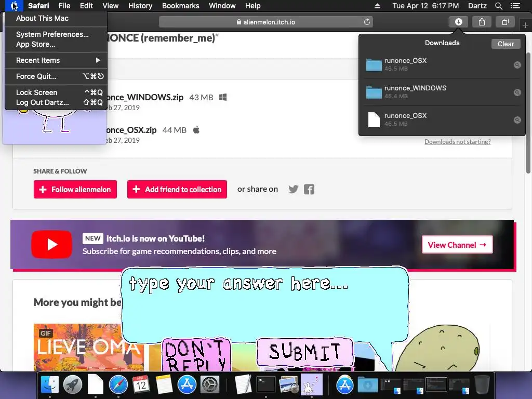532x399 pixels.
Task: Click the DON'T REPLY button
Action: (x=196, y=354)
